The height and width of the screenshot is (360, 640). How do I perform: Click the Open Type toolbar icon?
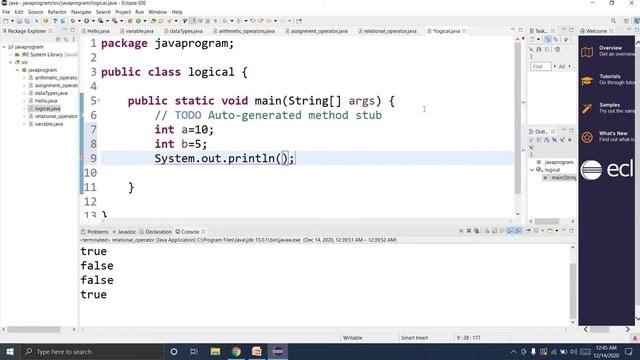click(x=153, y=21)
